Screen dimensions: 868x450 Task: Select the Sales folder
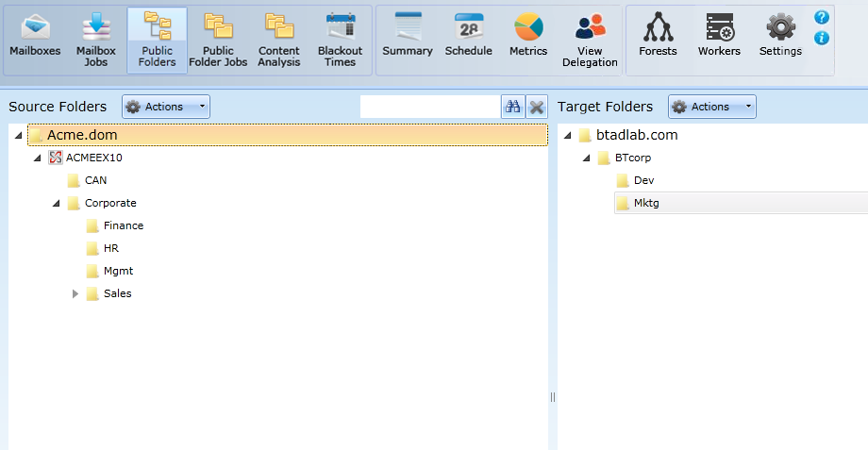[117, 294]
